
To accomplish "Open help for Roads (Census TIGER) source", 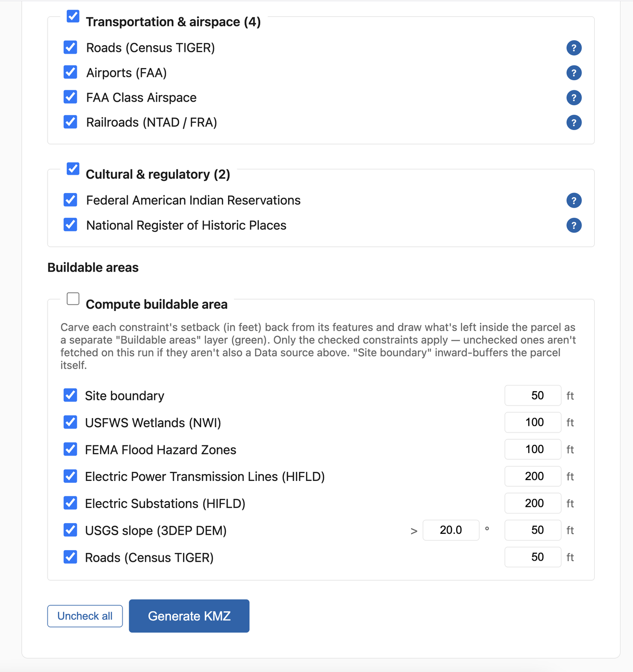I will [574, 48].
